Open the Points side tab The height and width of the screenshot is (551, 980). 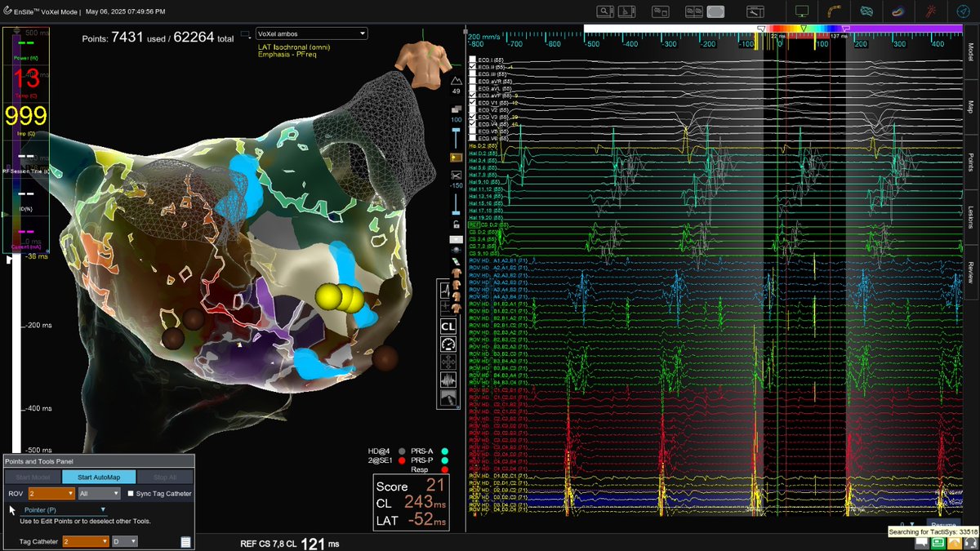pos(970,162)
